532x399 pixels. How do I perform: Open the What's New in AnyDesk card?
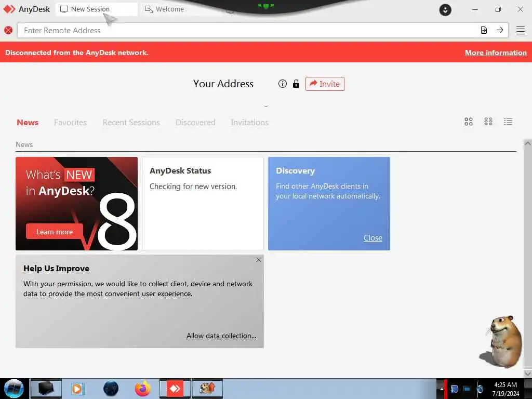pos(77,204)
